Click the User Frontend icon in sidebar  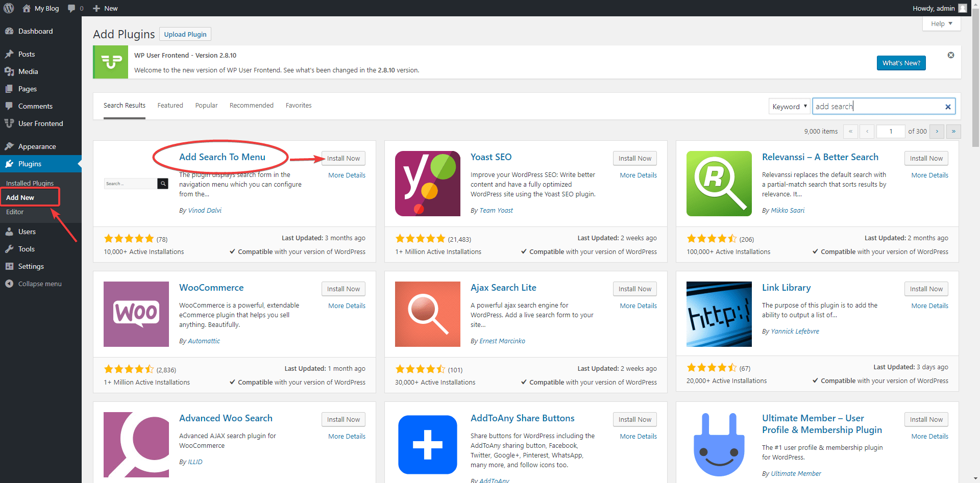[x=9, y=123]
